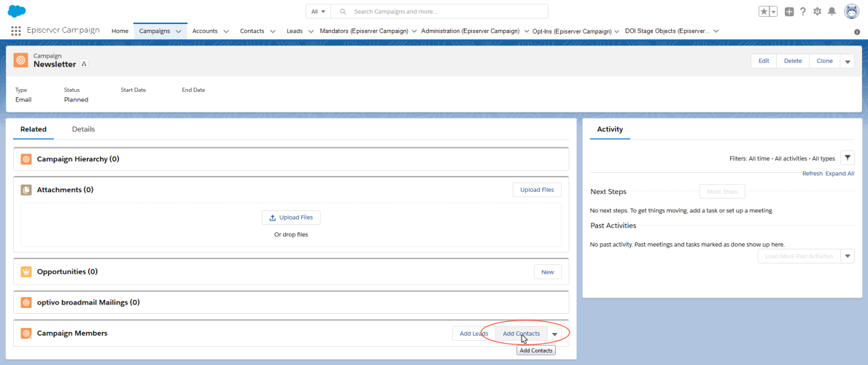This screenshot has width=868, height=365.
Task: Open Campaign Members more actions dropdown
Action: click(554, 334)
